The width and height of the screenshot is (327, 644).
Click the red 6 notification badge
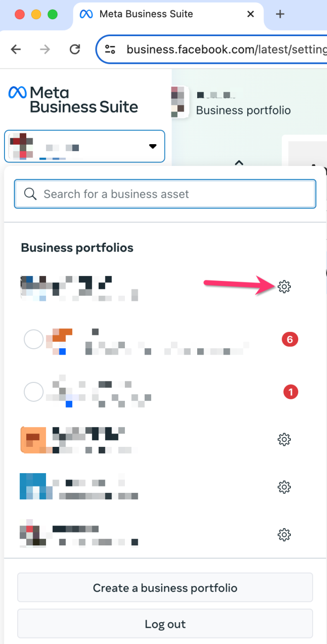pos(290,340)
